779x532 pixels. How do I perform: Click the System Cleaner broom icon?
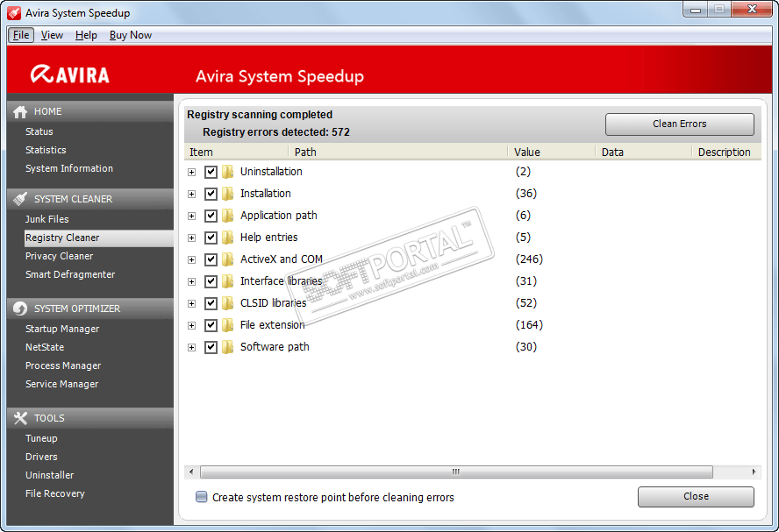tap(20, 199)
